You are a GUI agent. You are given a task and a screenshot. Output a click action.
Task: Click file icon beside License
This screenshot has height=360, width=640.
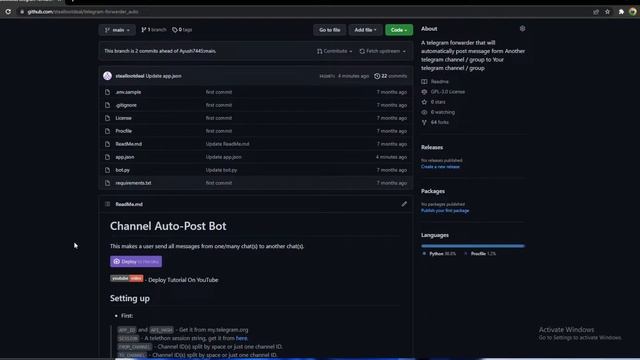coord(107,118)
